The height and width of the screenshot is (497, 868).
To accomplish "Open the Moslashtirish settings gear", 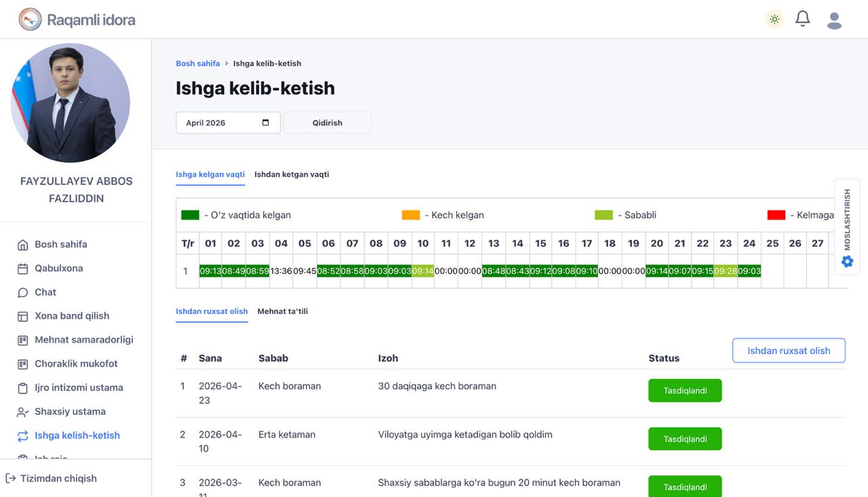I will tap(847, 261).
